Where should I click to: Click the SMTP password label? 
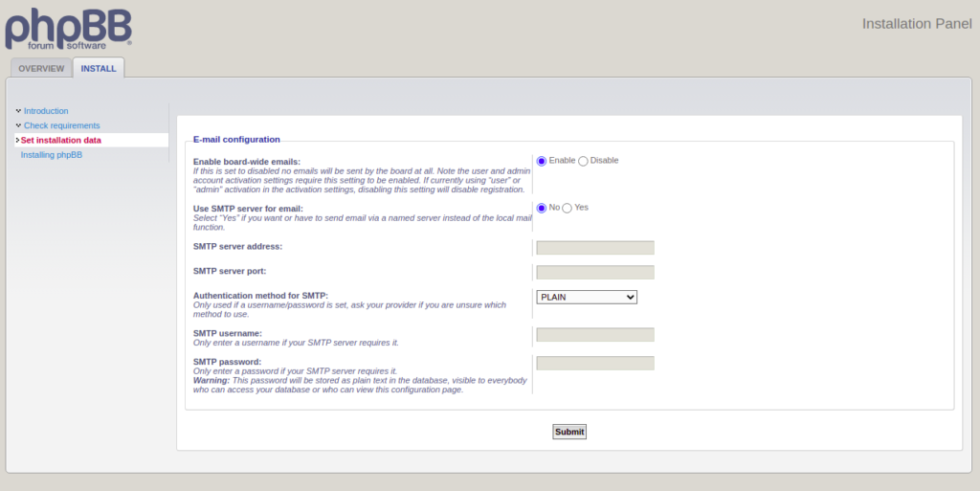tap(228, 362)
